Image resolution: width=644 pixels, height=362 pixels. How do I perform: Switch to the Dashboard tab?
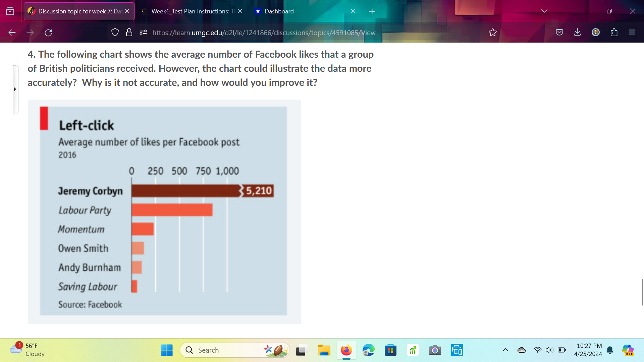click(x=279, y=11)
